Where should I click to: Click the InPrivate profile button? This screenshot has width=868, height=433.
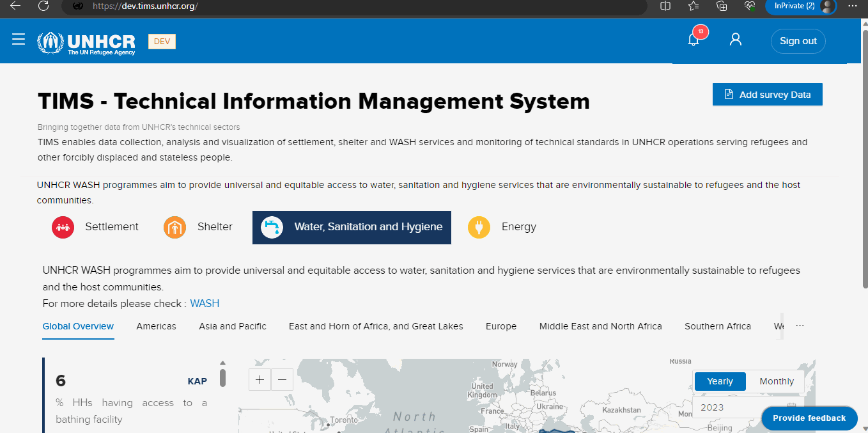(801, 6)
